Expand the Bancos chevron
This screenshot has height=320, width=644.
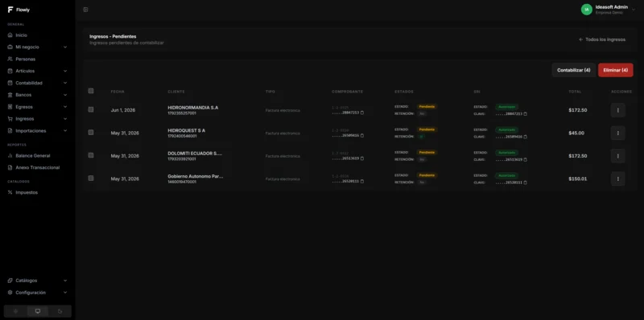point(65,95)
